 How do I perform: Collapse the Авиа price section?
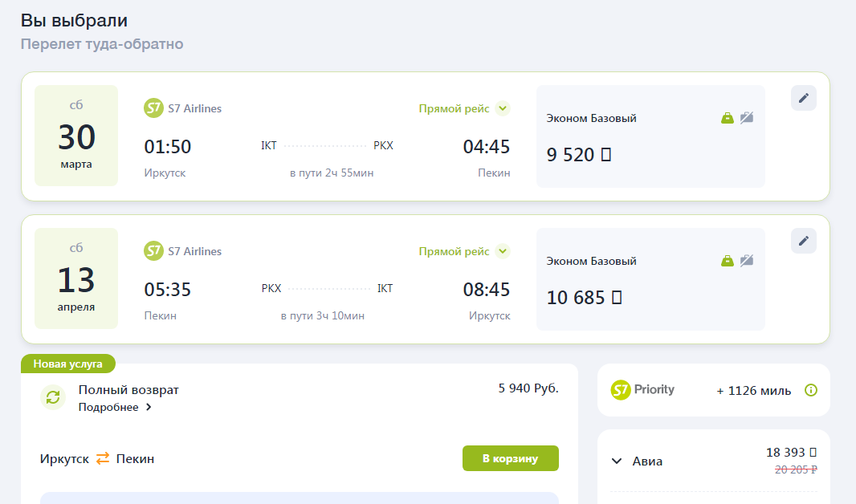point(617,461)
